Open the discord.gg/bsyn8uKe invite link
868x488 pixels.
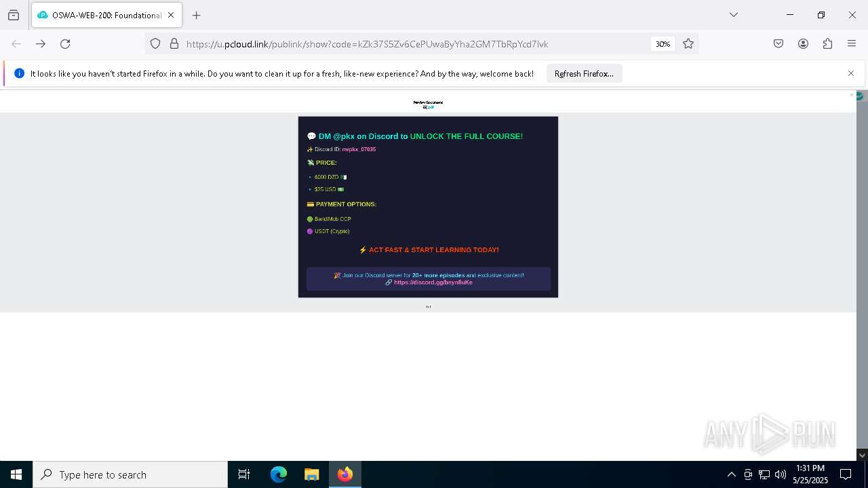pyautogui.click(x=433, y=282)
